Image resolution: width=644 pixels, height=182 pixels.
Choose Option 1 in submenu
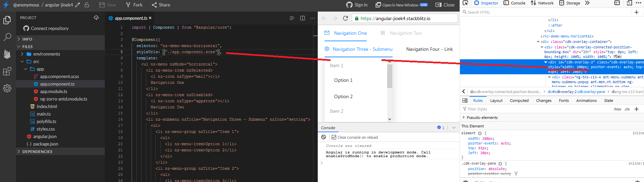(x=343, y=80)
